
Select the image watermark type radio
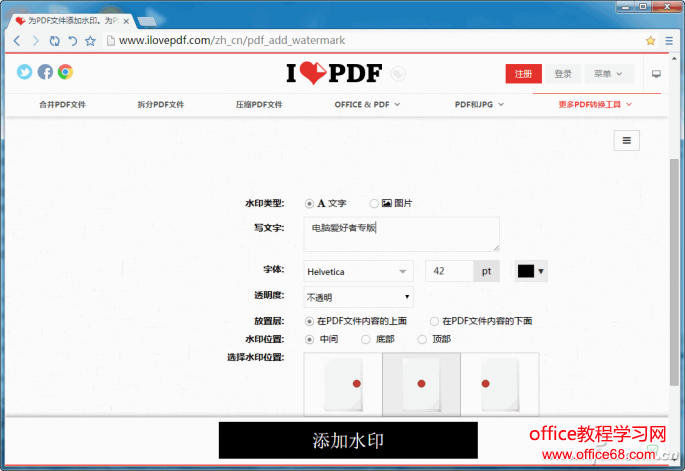(374, 204)
